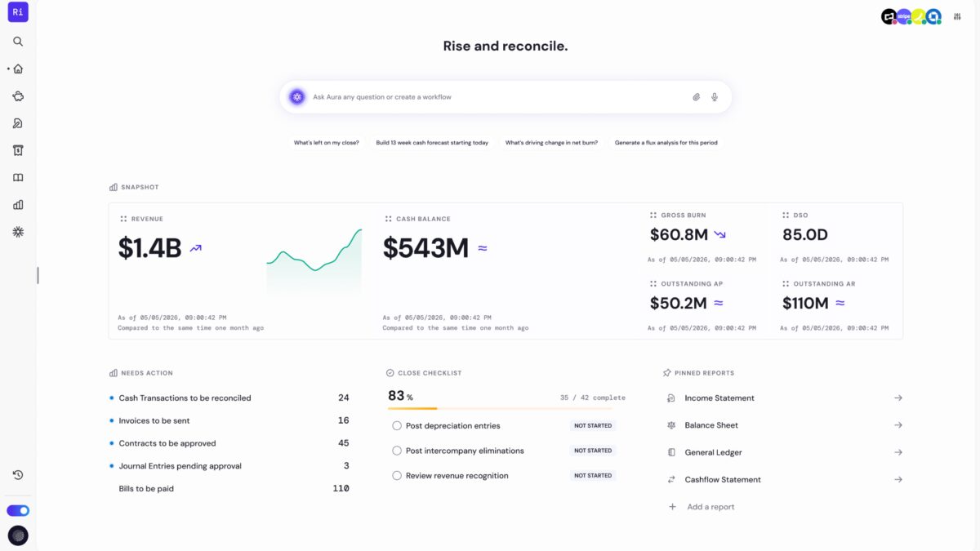Open Income Statement via its arrow
Viewport: 980px width, 551px height.
tap(898, 398)
